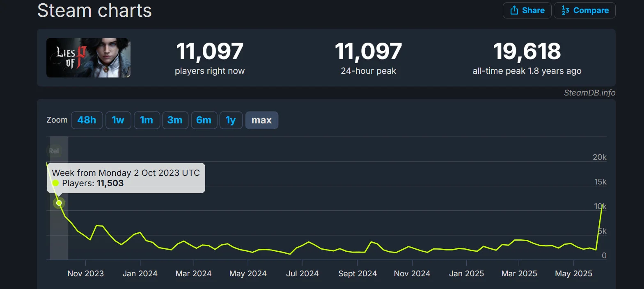Click the Players: 11,503 tooltip text
Viewport: 644px width, 289px height.
pos(93,183)
